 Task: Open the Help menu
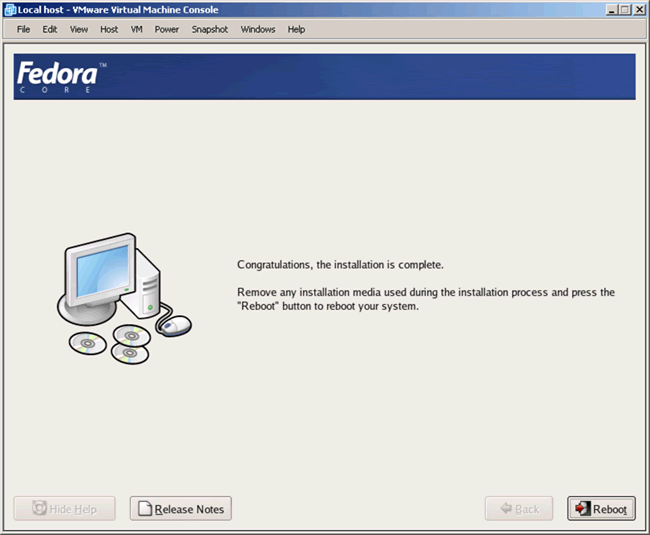click(x=296, y=29)
